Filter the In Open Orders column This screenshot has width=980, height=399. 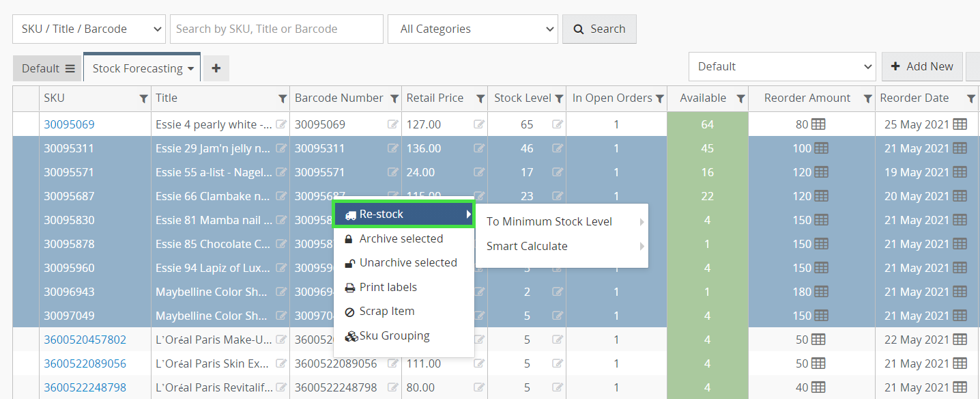[x=660, y=99]
